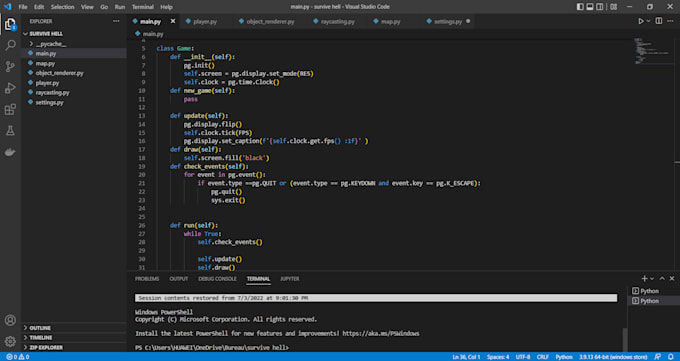Open the Source Control view
Image resolution: width=680 pixels, height=361 pixels.
10,66
